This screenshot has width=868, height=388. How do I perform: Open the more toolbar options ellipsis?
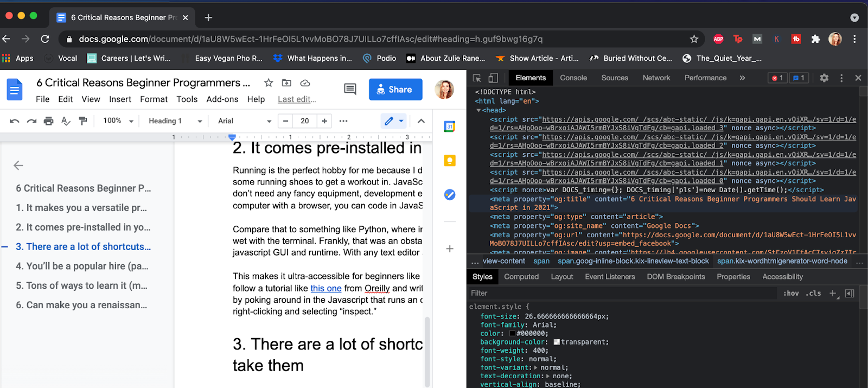point(343,121)
